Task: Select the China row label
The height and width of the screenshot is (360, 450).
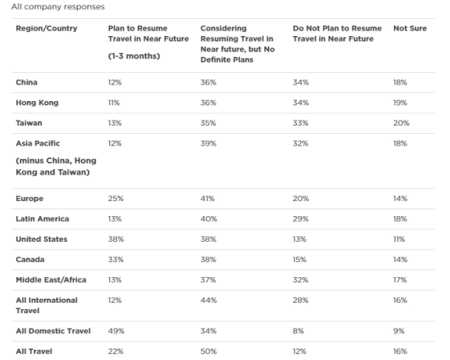Action: click(26, 82)
